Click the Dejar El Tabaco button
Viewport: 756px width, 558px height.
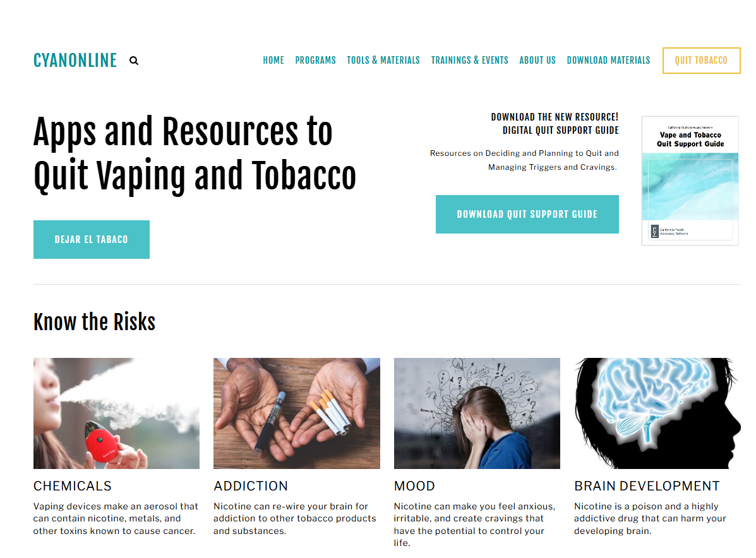[x=91, y=239]
